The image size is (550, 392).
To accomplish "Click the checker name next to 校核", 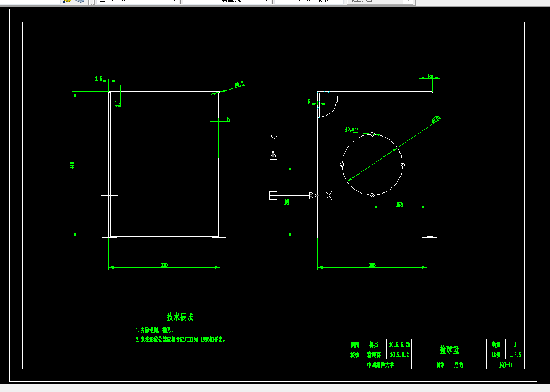I will [373, 354].
